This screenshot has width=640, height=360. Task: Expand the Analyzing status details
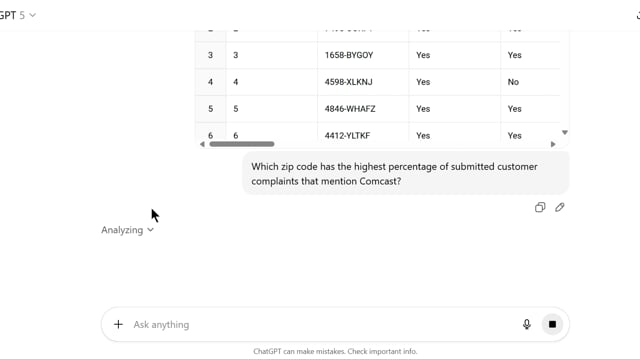point(127,230)
